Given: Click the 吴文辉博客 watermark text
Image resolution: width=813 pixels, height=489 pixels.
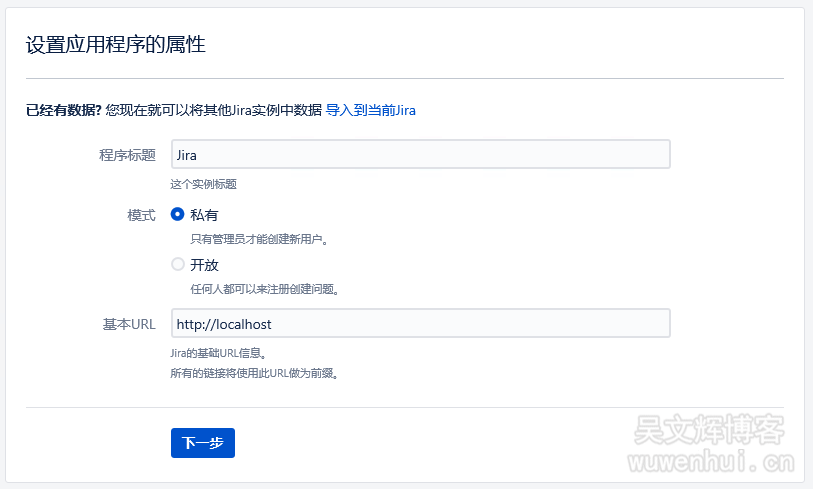Looking at the screenshot, I should [x=708, y=432].
